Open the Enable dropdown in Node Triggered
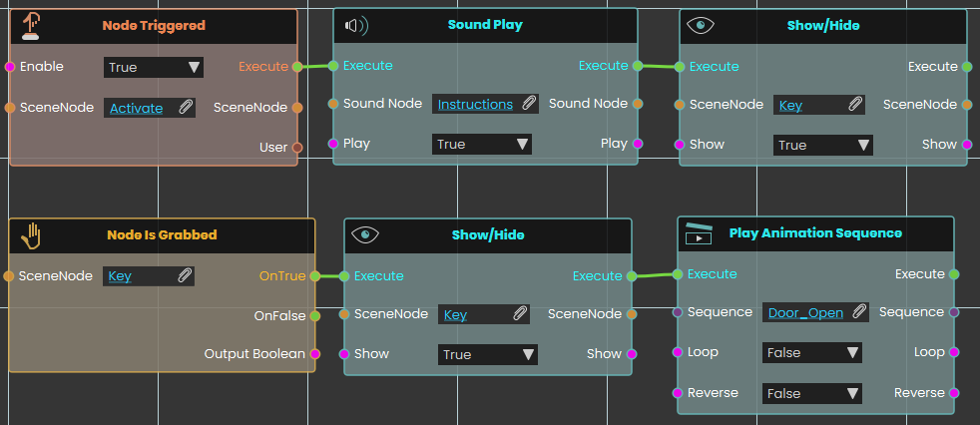Viewport: 980px width, 425px height. (x=154, y=67)
